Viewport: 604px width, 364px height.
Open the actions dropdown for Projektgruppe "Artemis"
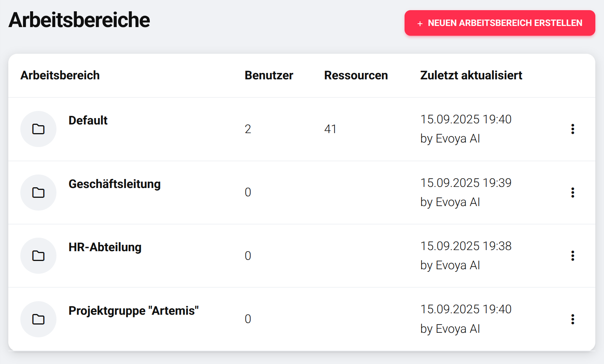(x=573, y=319)
